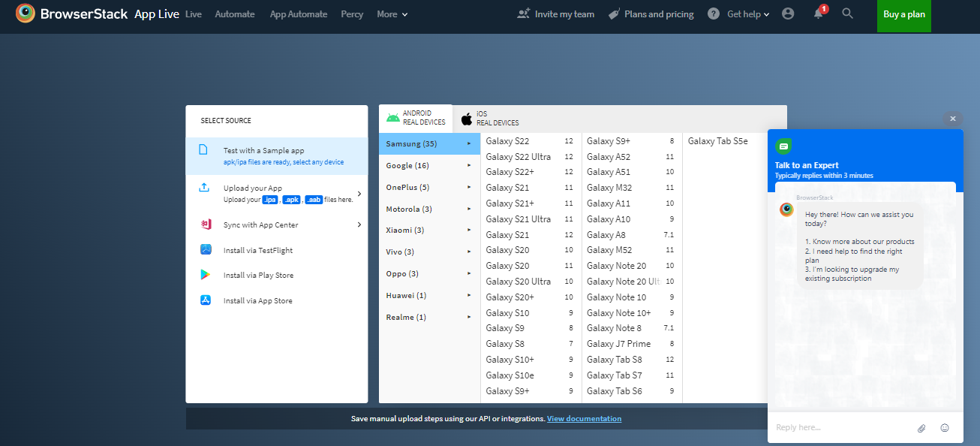
Task: Click the Invite my team people icon
Action: pyautogui.click(x=524, y=14)
